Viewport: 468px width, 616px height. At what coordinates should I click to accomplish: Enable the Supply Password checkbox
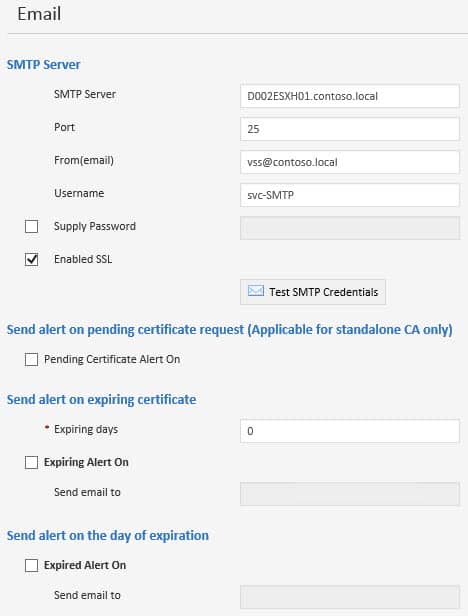31,226
